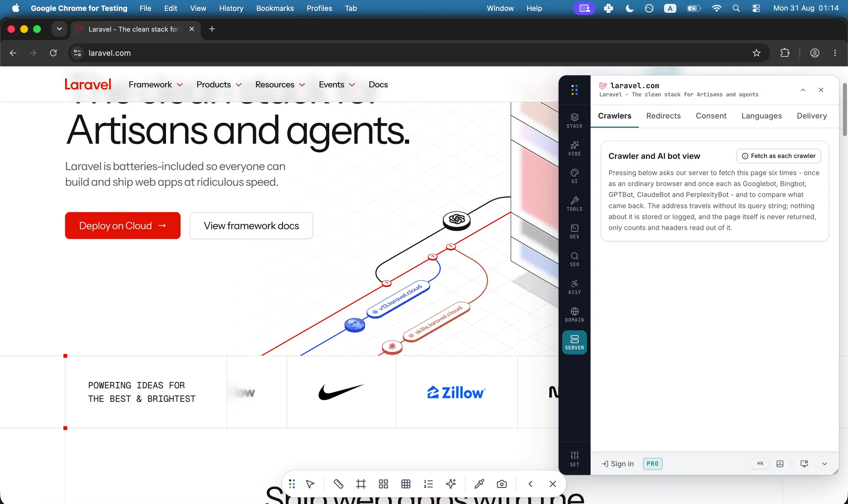Expand the Products menu
This screenshot has width=848, height=504.
[x=219, y=84]
